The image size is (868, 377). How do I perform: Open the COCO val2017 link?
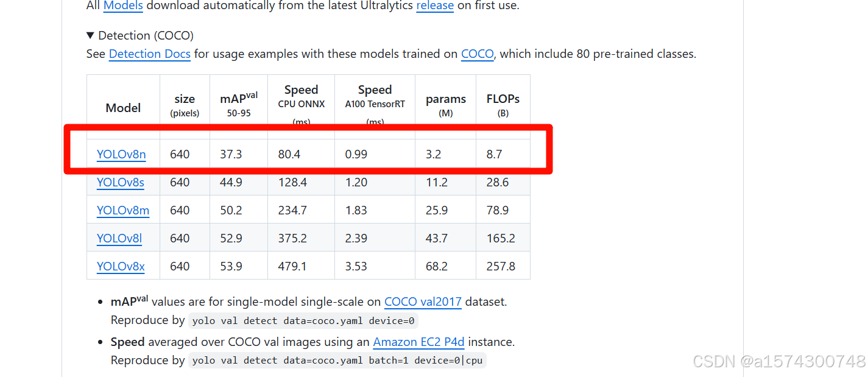(423, 301)
